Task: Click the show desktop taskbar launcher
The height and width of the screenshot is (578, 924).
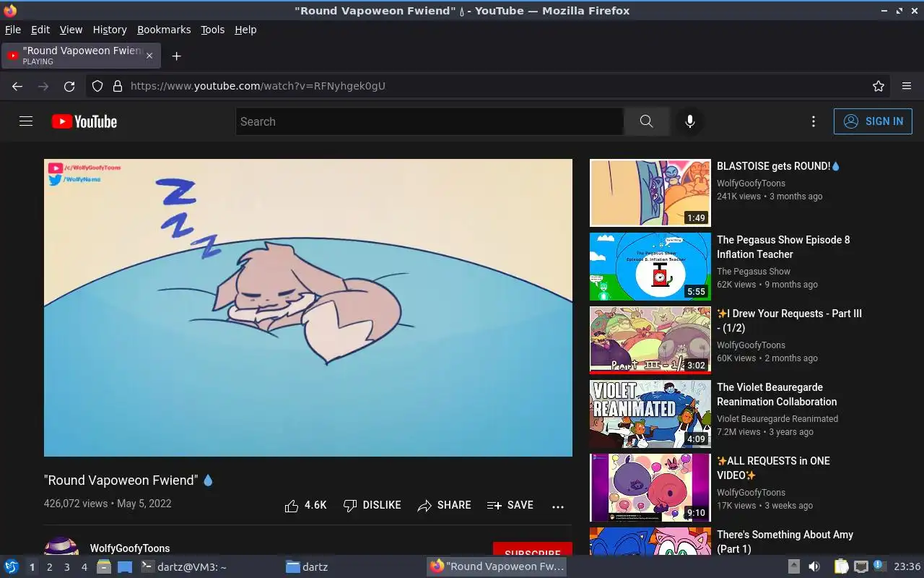Action: [x=125, y=567]
